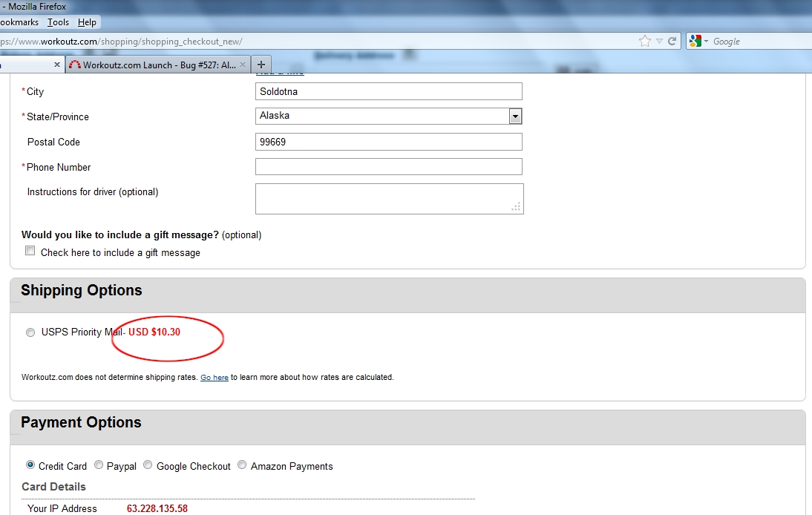The height and width of the screenshot is (515, 812).
Task: Click the Card Details label
Action: [x=54, y=487]
